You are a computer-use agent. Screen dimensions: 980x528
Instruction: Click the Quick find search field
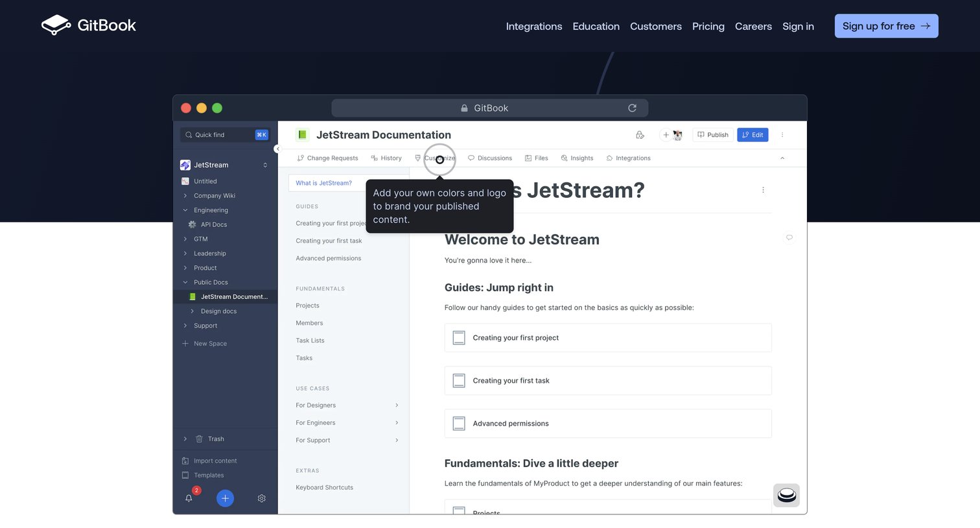tap(226, 135)
